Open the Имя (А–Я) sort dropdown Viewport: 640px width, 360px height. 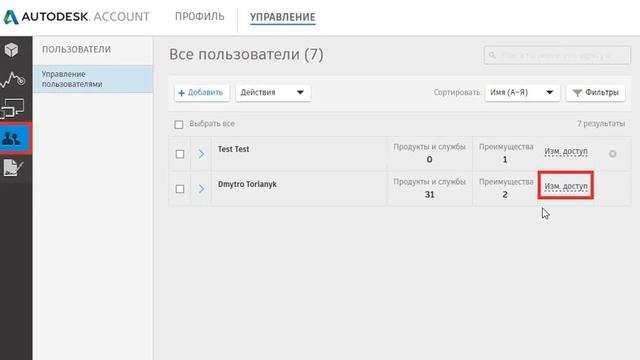(x=522, y=93)
